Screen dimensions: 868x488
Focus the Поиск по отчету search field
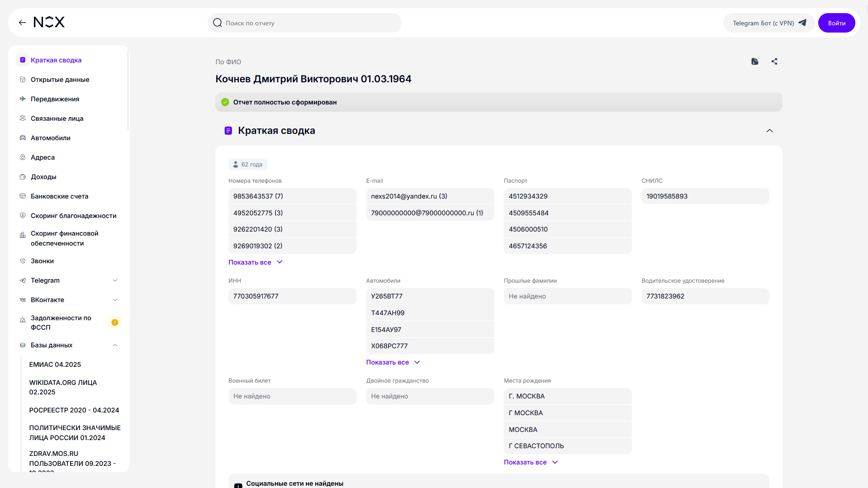(304, 23)
